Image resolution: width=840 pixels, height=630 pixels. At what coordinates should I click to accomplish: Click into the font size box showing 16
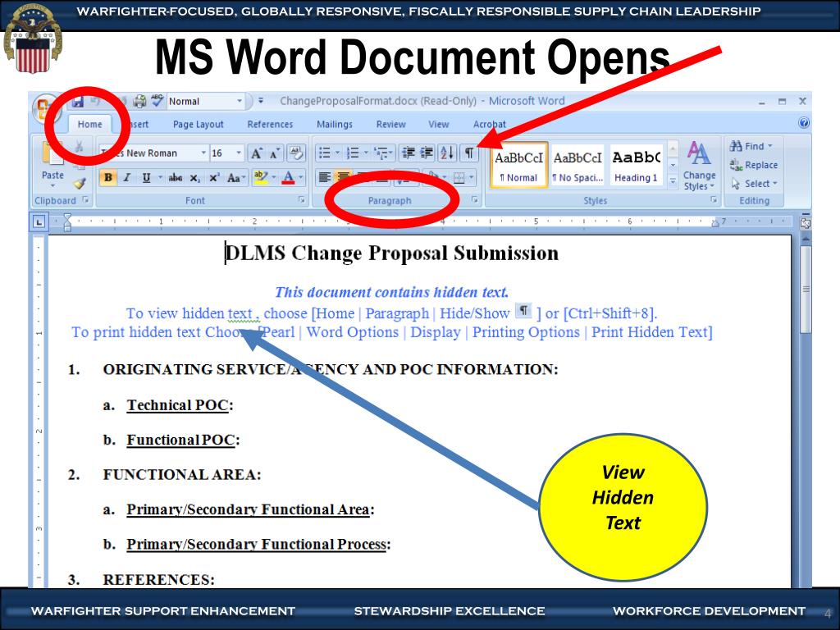pos(221,153)
